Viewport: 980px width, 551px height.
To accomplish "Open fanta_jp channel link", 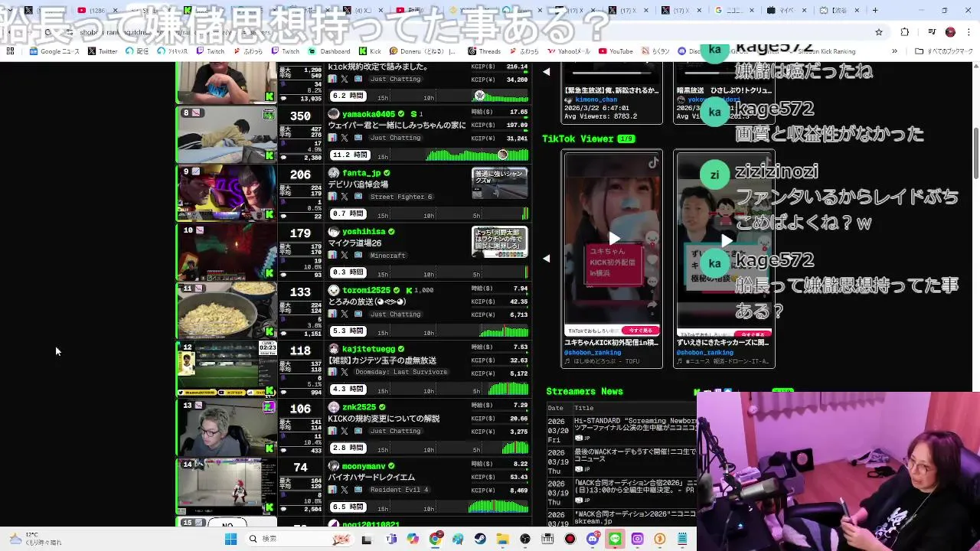I will (361, 173).
